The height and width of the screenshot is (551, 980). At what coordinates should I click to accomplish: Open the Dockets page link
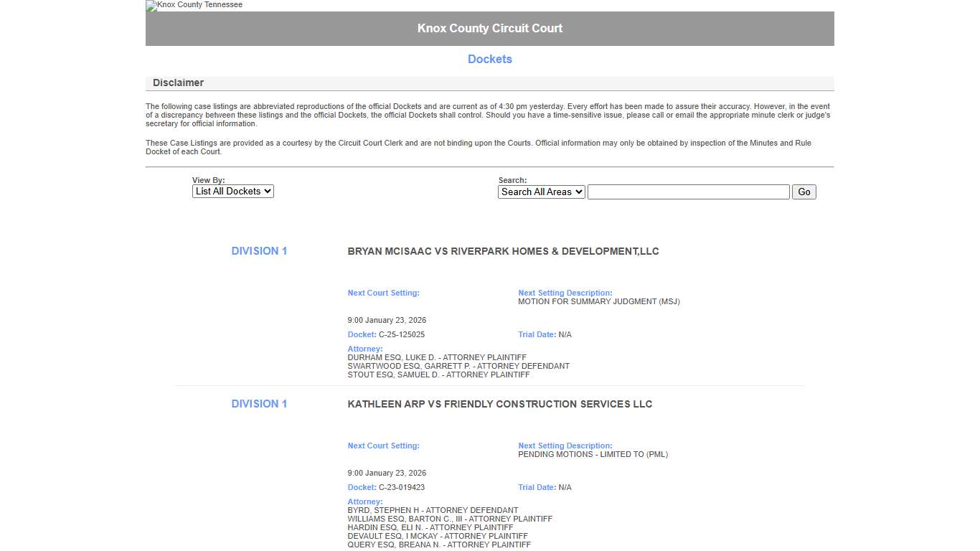(490, 59)
